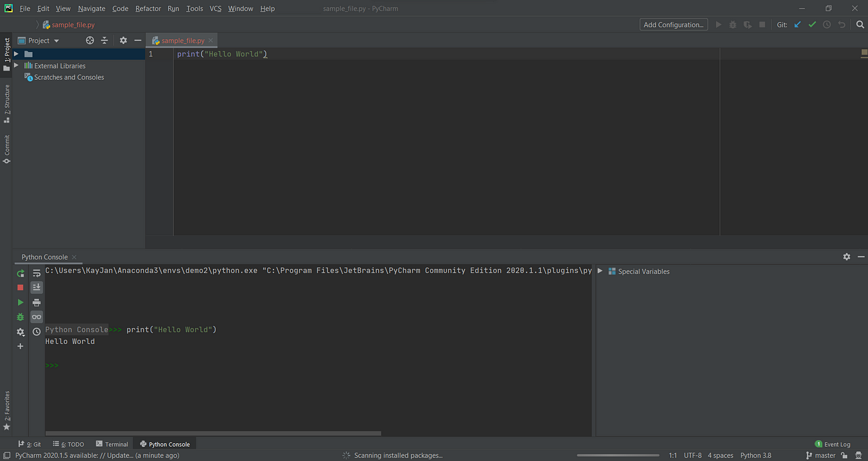Image resolution: width=868 pixels, height=461 pixels.
Task: Open the Favorites side panel
Action: click(x=7, y=411)
